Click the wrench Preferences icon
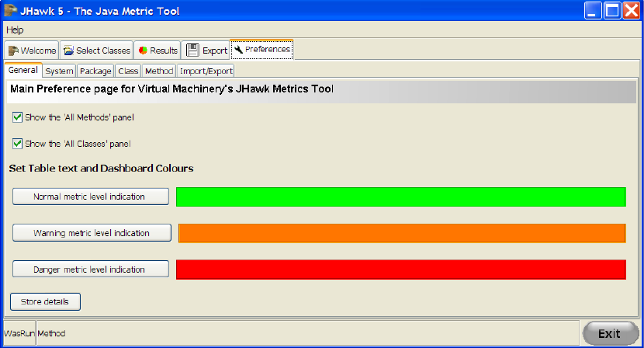The height and width of the screenshot is (348, 644). (239, 50)
